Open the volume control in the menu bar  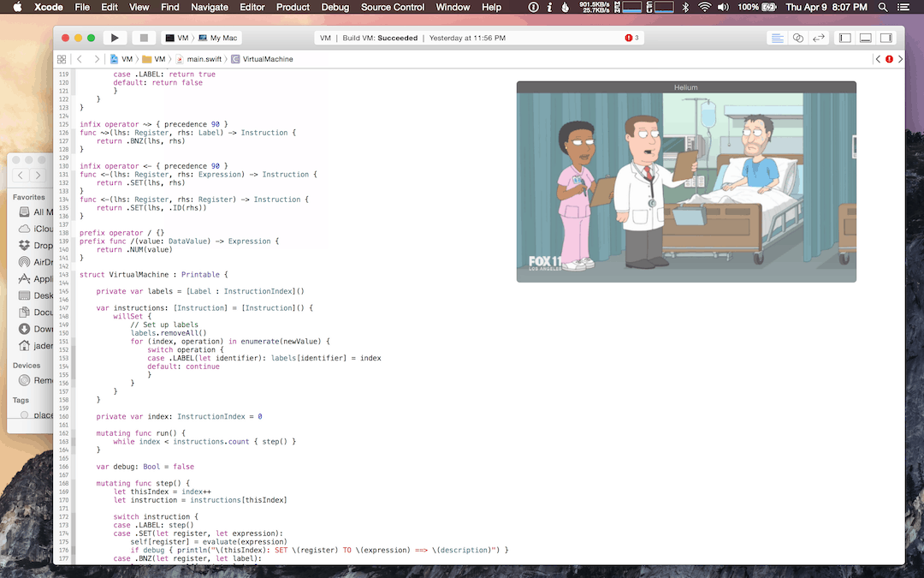[724, 7]
